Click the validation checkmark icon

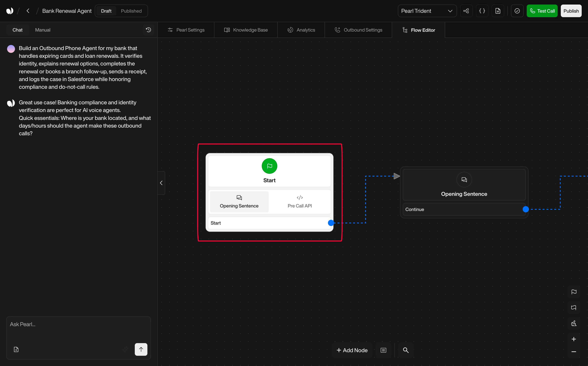pos(517,11)
